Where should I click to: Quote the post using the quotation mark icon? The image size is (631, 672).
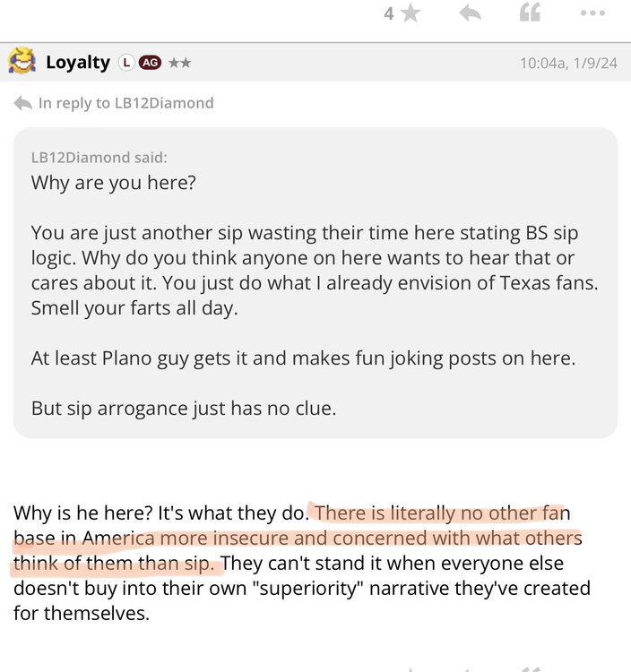(531, 13)
